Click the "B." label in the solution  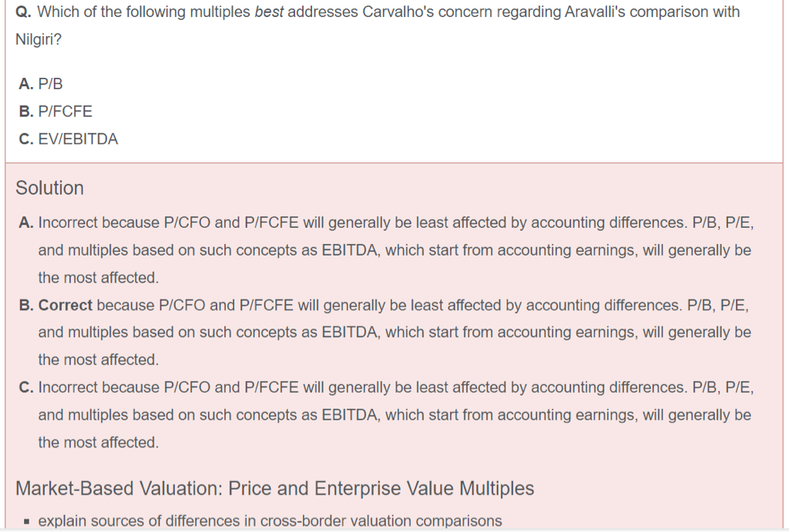[26, 305]
